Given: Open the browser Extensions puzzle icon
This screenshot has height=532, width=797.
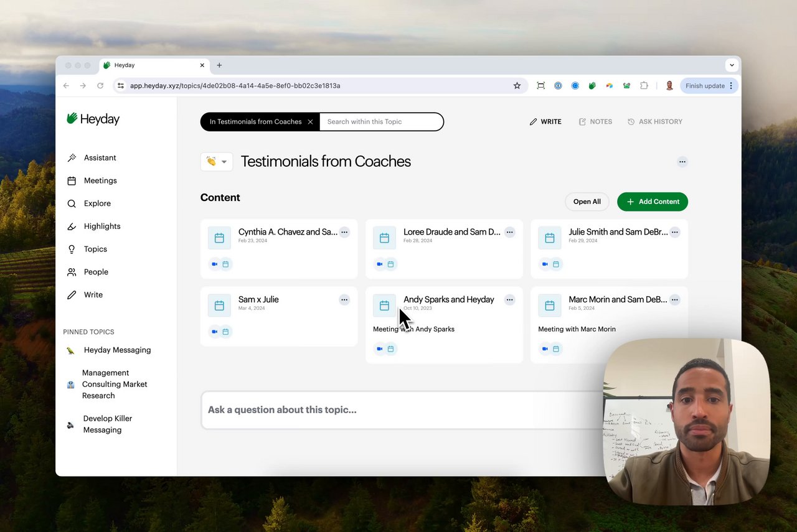Looking at the screenshot, I should tap(644, 86).
